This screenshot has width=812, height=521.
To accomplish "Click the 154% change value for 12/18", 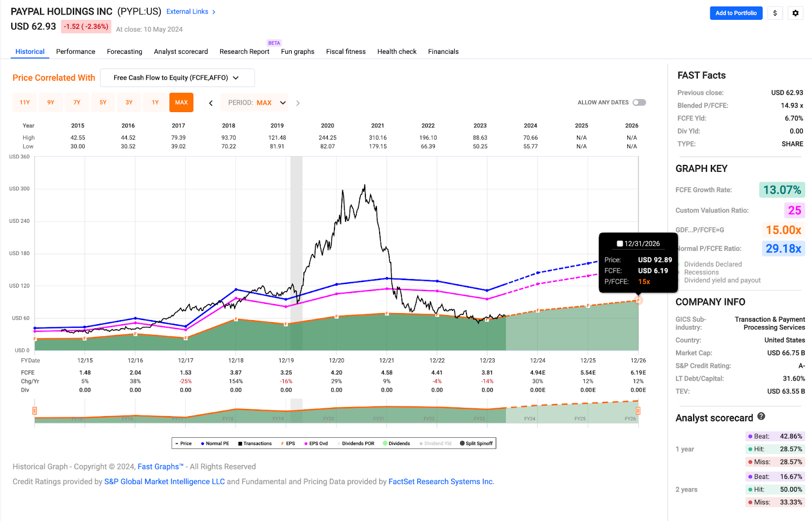I will [236, 381].
